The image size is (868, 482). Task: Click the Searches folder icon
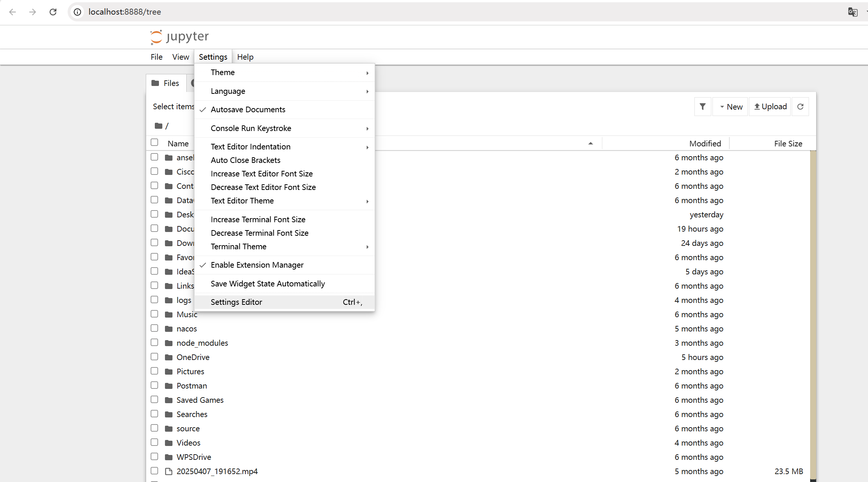[169, 414]
